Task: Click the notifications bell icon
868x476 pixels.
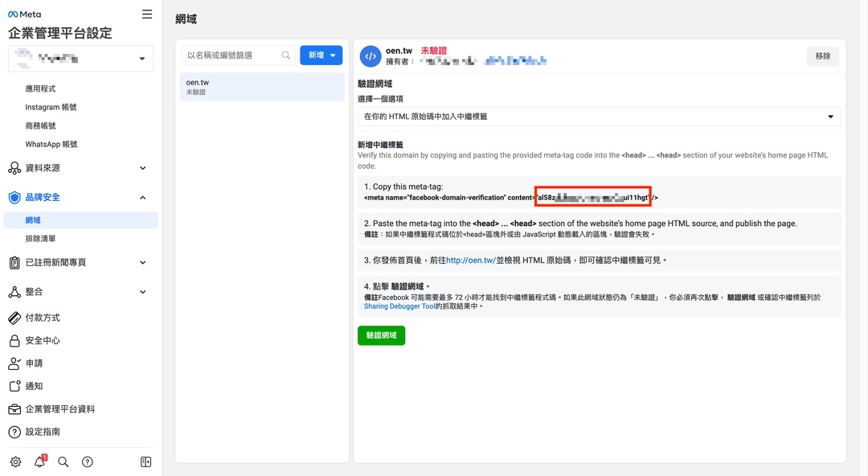Action: (39, 462)
